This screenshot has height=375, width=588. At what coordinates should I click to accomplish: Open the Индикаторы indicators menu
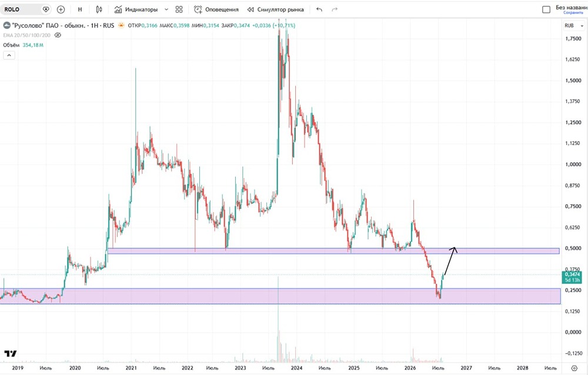(136, 9)
